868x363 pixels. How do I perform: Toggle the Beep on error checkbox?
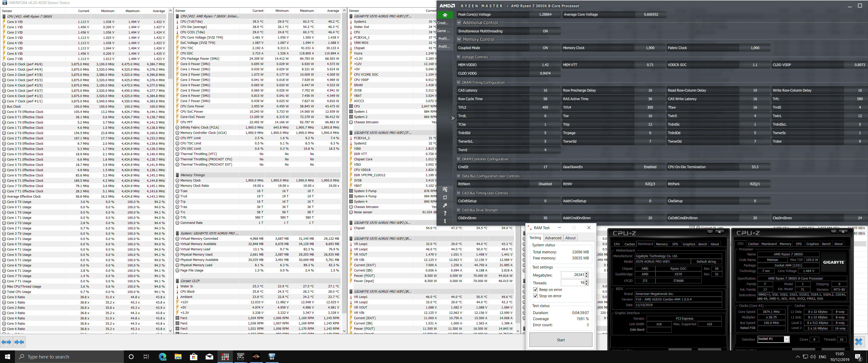coord(535,290)
